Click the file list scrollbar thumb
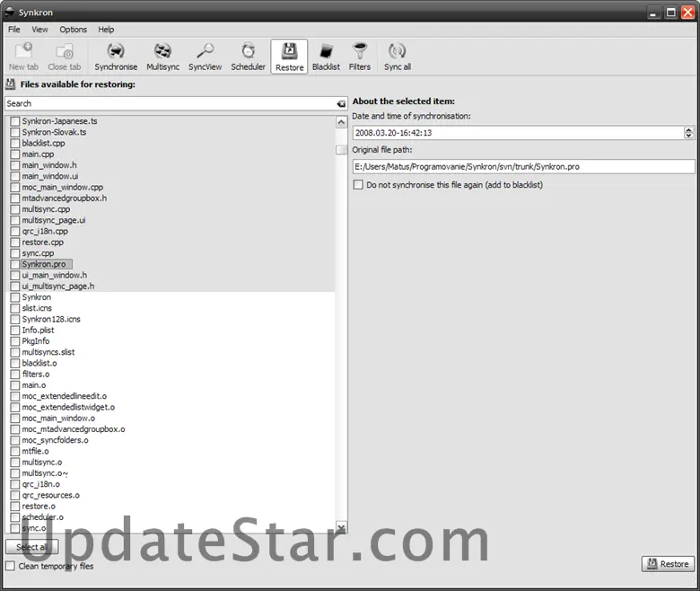Image resolution: width=700 pixels, height=591 pixels. coord(342,150)
